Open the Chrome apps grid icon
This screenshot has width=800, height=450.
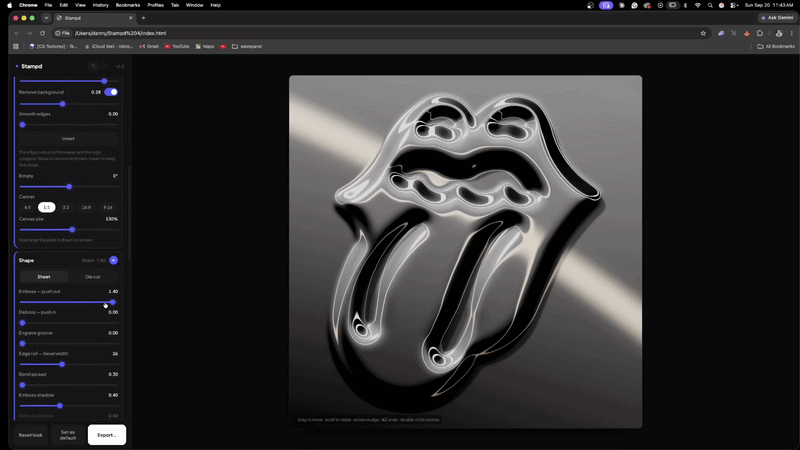(x=16, y=46)
